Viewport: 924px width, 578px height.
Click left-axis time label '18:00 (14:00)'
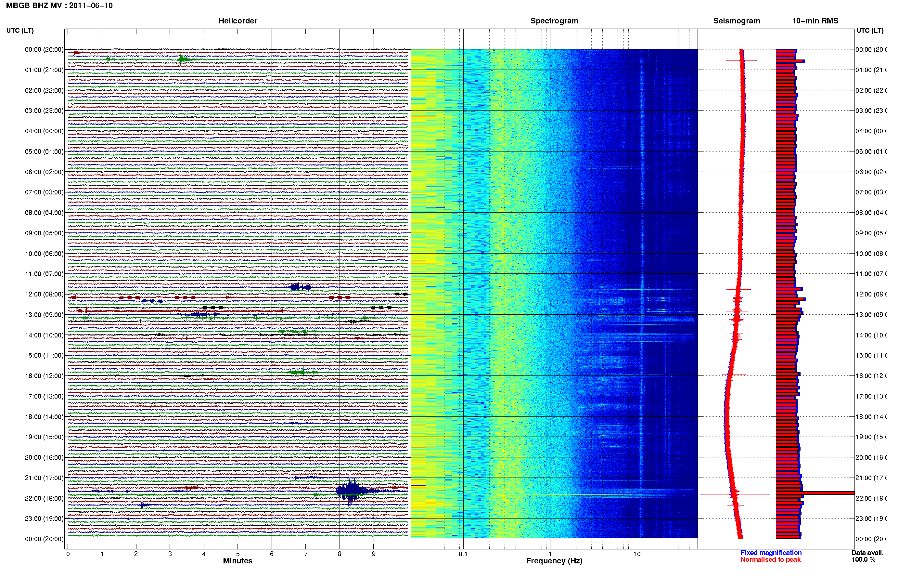click(x=44, y=417)
